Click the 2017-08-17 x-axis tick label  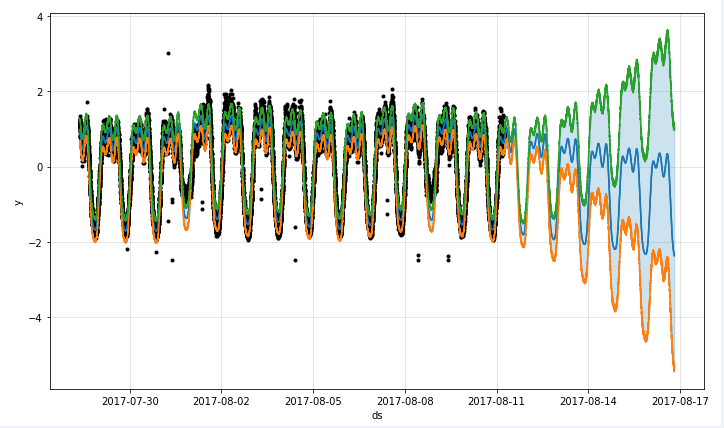[x=680, y=401]
